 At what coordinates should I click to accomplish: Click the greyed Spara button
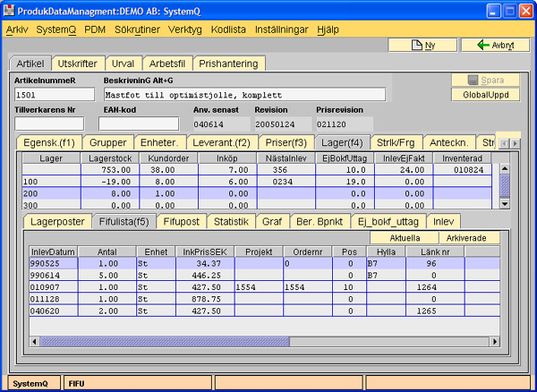485,81
